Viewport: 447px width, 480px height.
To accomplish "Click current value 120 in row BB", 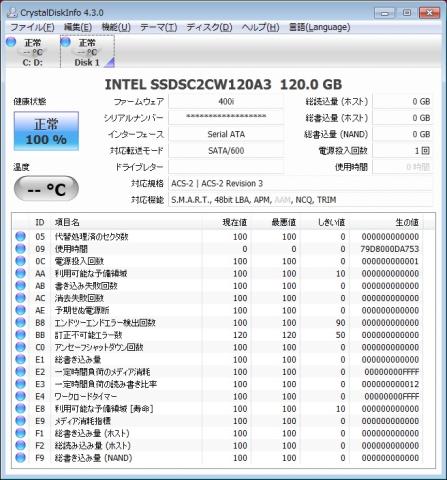I will pos(240,335).
